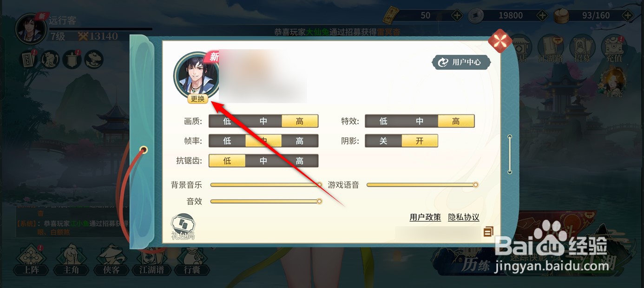Click the panel's vertical scrollbar

[x=510, y=155]
